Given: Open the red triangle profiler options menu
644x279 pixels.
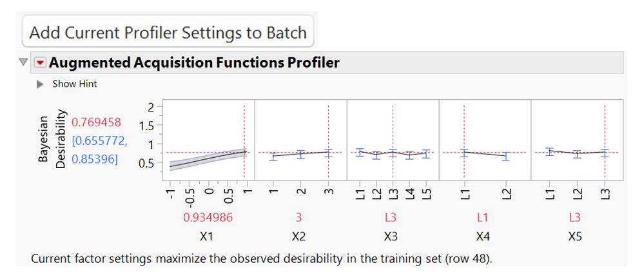Looking at the screenshot, I should click(x=41, y=63).
